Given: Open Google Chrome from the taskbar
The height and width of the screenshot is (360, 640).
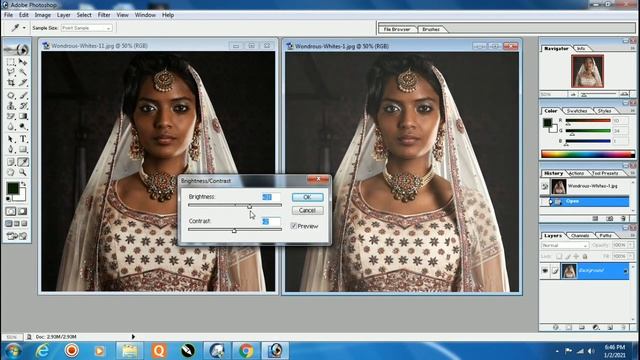Looking at the screenshot, I should coord(246,351).
